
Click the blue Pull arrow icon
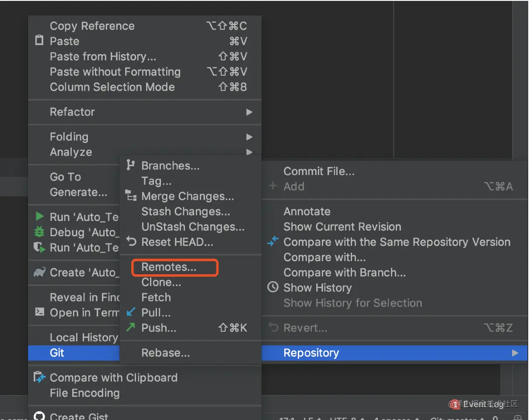[131, 312]
